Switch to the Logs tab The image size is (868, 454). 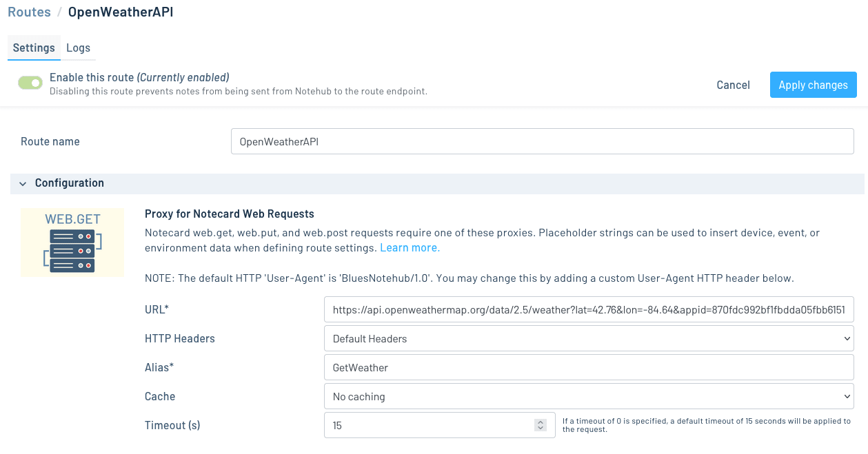[78, 48]
